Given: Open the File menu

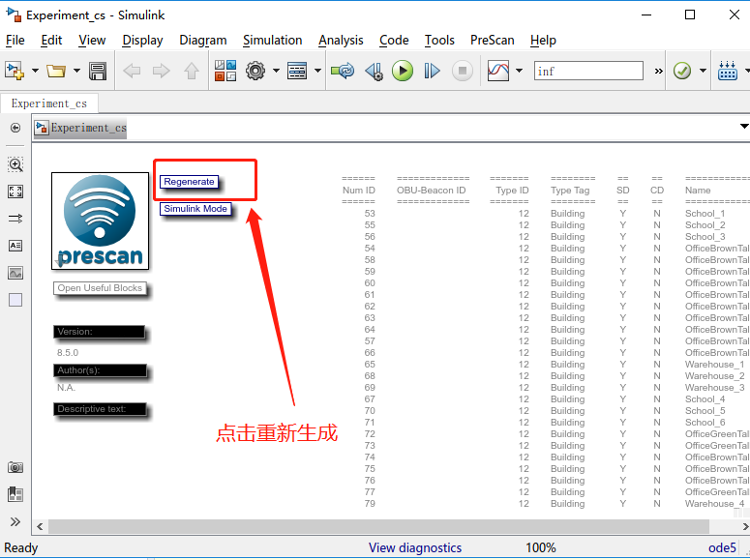Looking at the screenshot, I should click(15, 41).
